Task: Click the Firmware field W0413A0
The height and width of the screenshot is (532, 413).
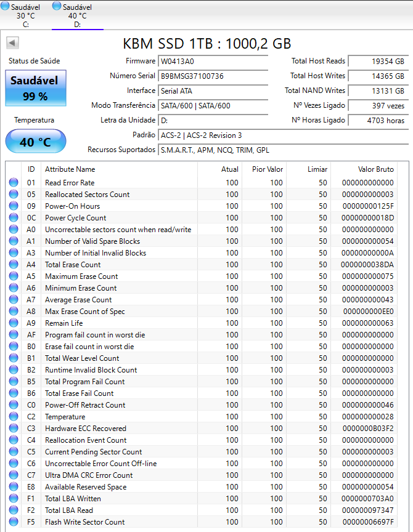Action: point(213,62)
